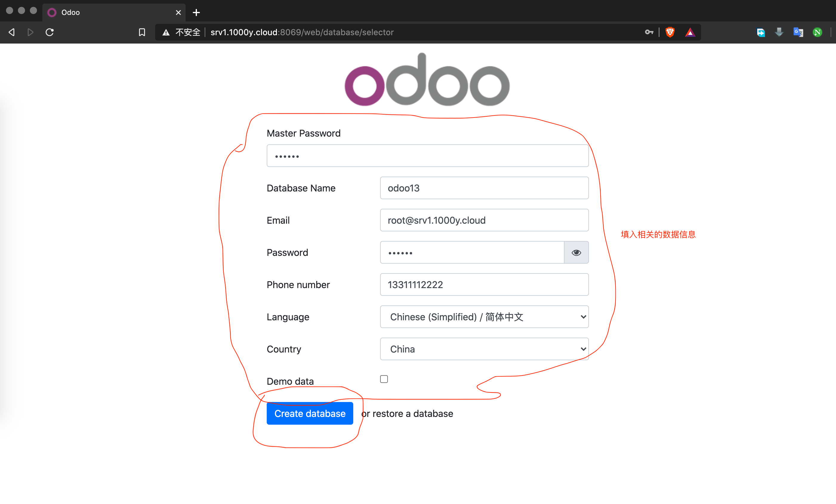Click the Odoo logo
This screenshot has height=504, width=836.
427,80
